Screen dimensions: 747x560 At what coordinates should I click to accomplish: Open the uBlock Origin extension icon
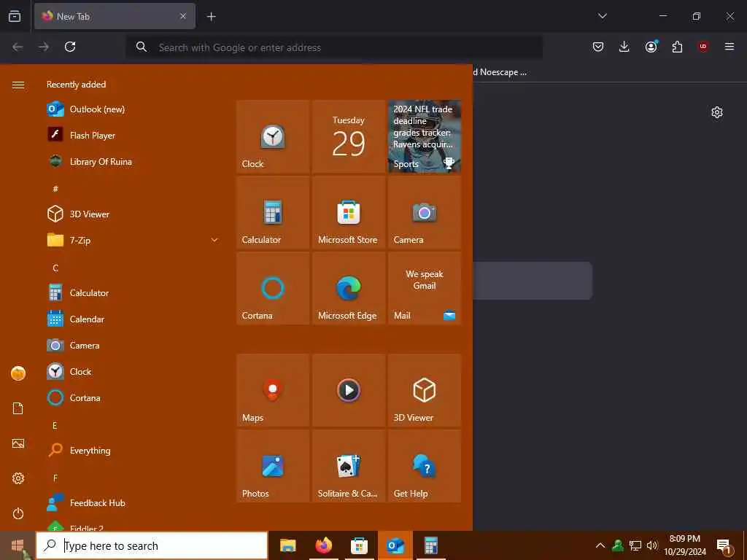tap(703, 47)
